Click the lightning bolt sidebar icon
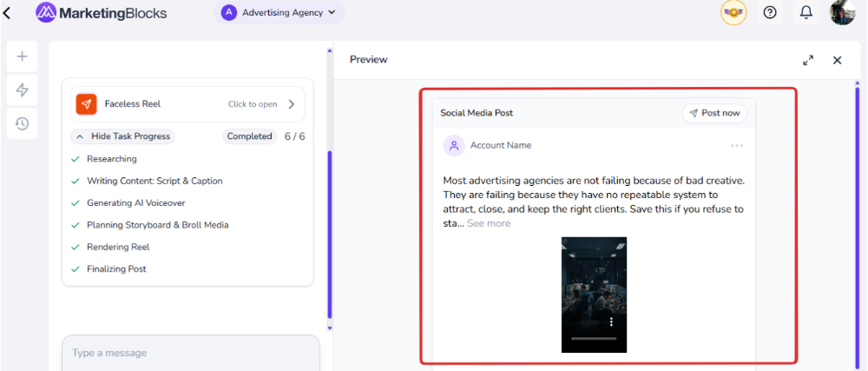 tap(23, 89)
